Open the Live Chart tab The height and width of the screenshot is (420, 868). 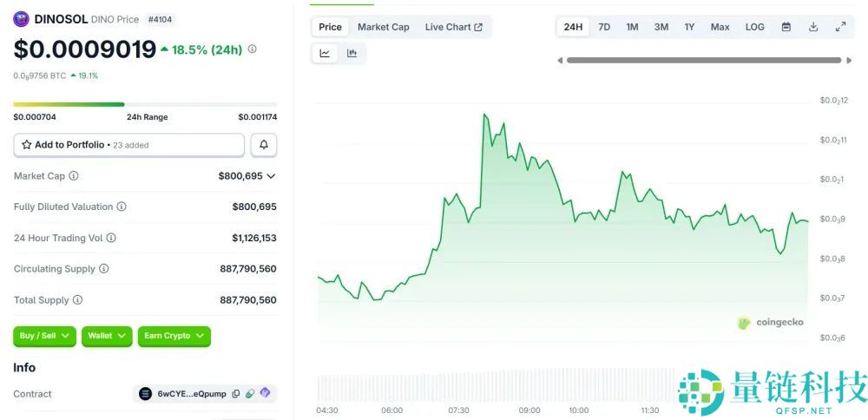click(x=453, y=27)
